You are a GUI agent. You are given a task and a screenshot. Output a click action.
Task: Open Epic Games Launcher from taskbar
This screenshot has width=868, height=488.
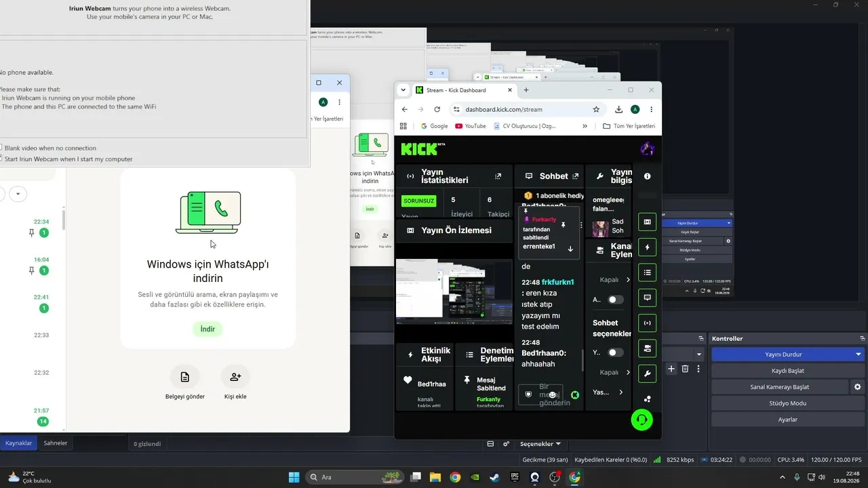point(515,477)
